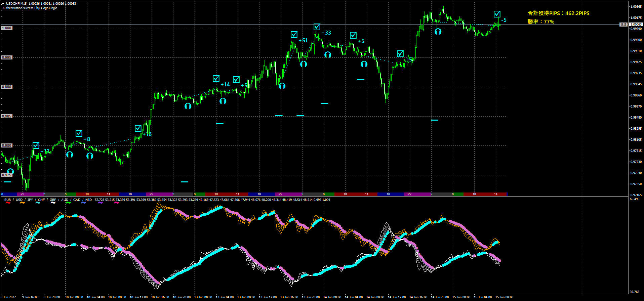Screen dimensions: 644x301
Task: Click the red EUR wave legend icon
Action: (x=8, y=203)
